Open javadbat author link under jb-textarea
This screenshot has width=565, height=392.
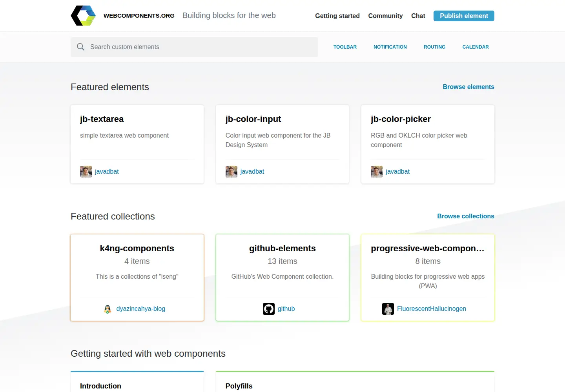click(x=107, y=172)
